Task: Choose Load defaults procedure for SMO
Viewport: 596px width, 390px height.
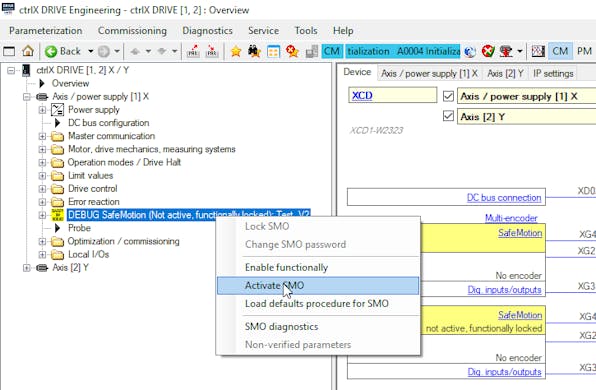Action: [318, 303]
